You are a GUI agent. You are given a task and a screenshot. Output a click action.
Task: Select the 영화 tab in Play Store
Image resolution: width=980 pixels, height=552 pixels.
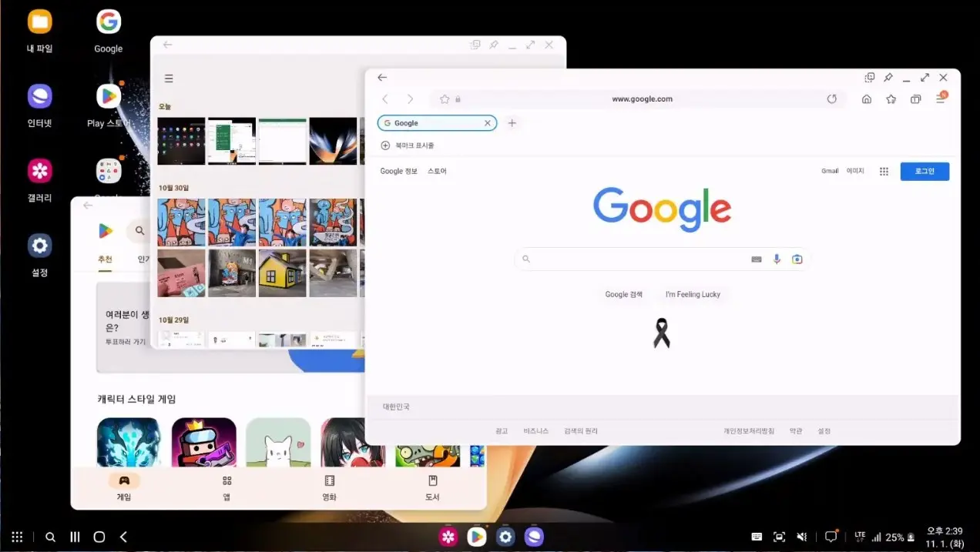coord(329,487)
